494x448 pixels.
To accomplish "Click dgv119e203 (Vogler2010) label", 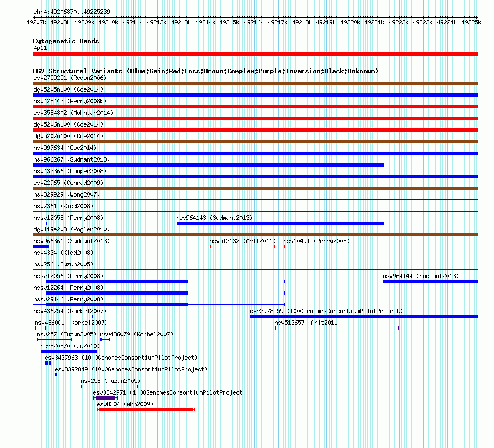I will [x=72, y=229].
